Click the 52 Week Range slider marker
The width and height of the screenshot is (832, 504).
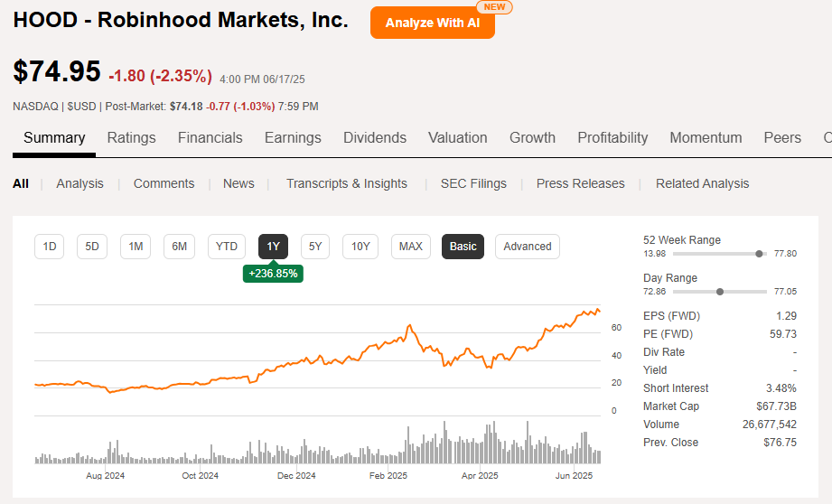tap(759, 254)
